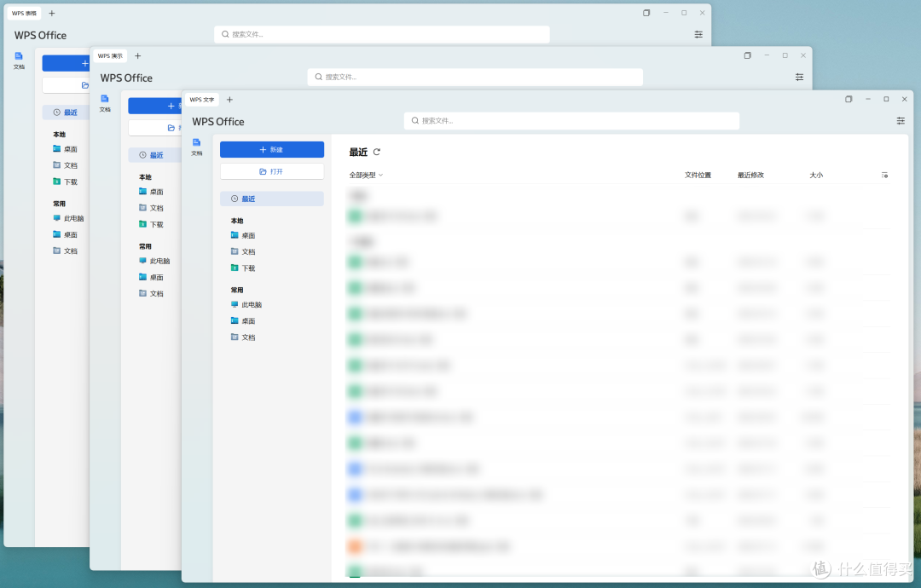Focus search field in WPS 演示 window
This screenshot has height=588, width=921.
(475, 77)
